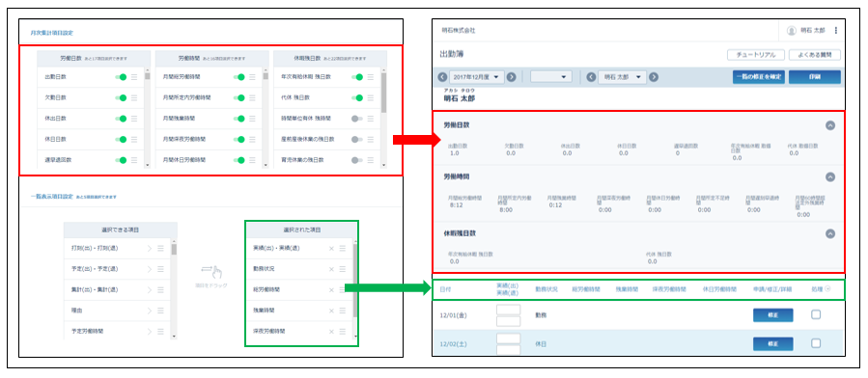The image size is (868, 378).
Task: Click 休日労働時間 column header
Action: (719, 289)
